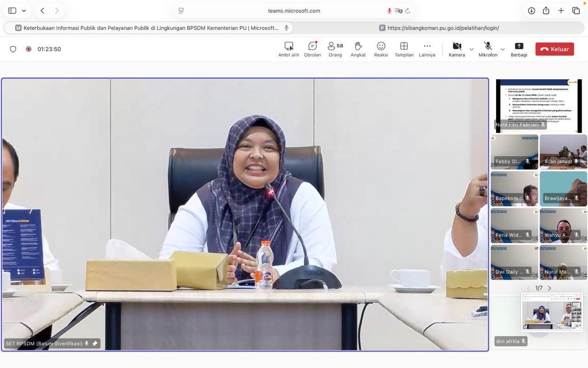Viewport: 588px width, 368px height.
Task: Open Safari downloads icon
Action: pyautogui.click(x=531, y=11)
